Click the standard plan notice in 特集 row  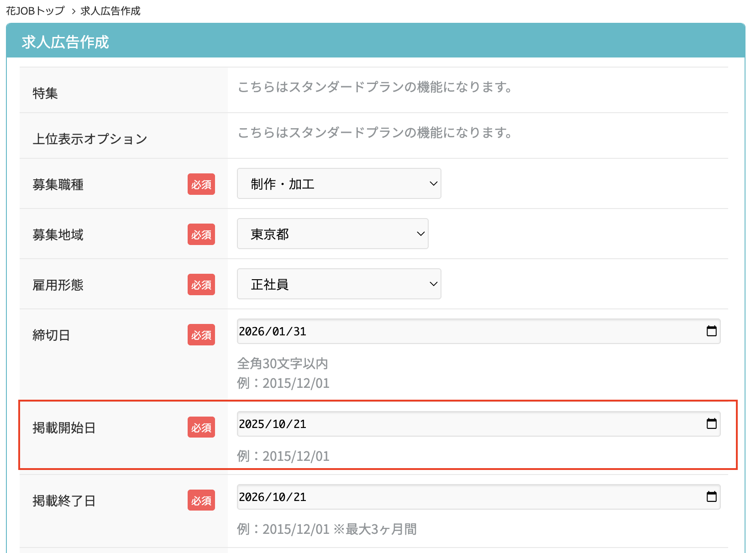click(374, 87)
